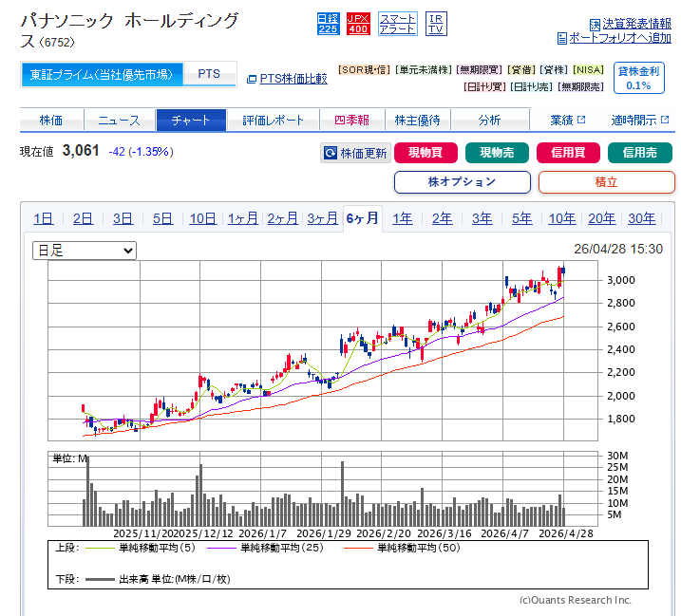The image size is (681, 616).
Task: Open the IR TV icon
Action: tap(436, 24)
